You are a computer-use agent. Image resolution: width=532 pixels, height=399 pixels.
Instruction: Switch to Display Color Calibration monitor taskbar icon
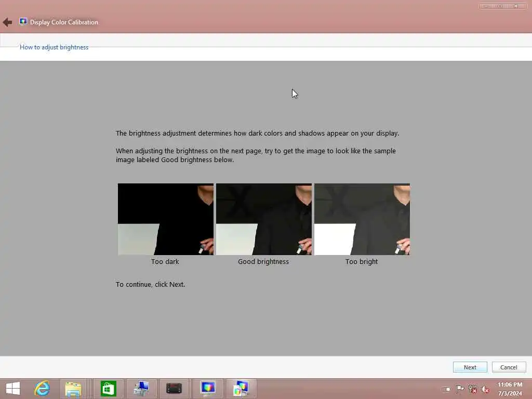(208, 388)
